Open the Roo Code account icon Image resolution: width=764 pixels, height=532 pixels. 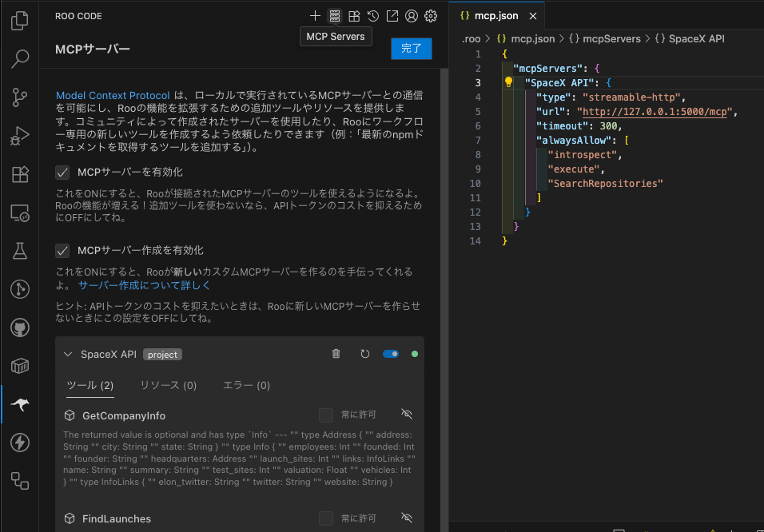412,16
